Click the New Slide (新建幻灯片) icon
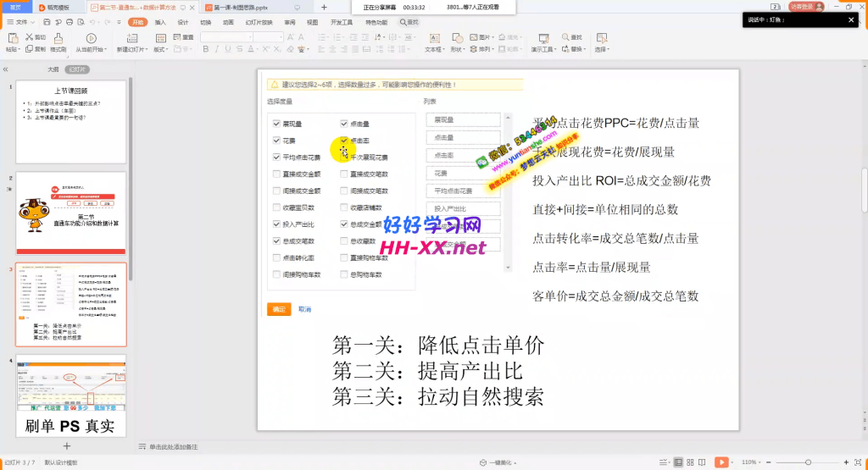Screen dimensions: 868x470 click(131, 38)
